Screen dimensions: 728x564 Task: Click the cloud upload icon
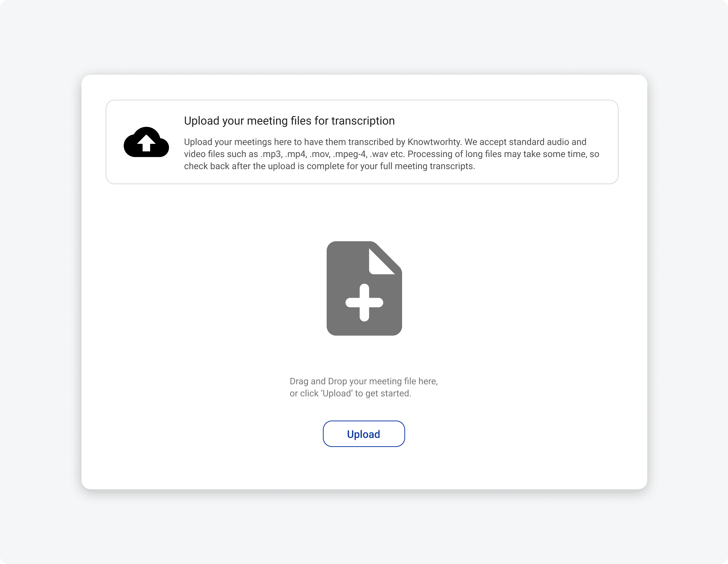(146, 142)
